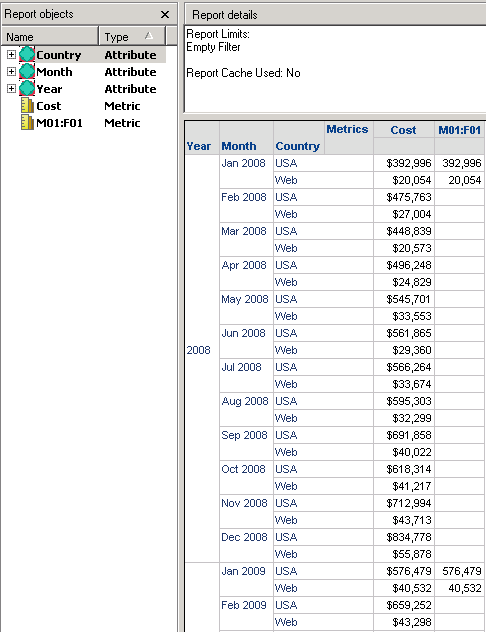The height and width of the screenshot is (632, 486).
Task: Click the Country attribute icon
Action: tap(27, 54)
